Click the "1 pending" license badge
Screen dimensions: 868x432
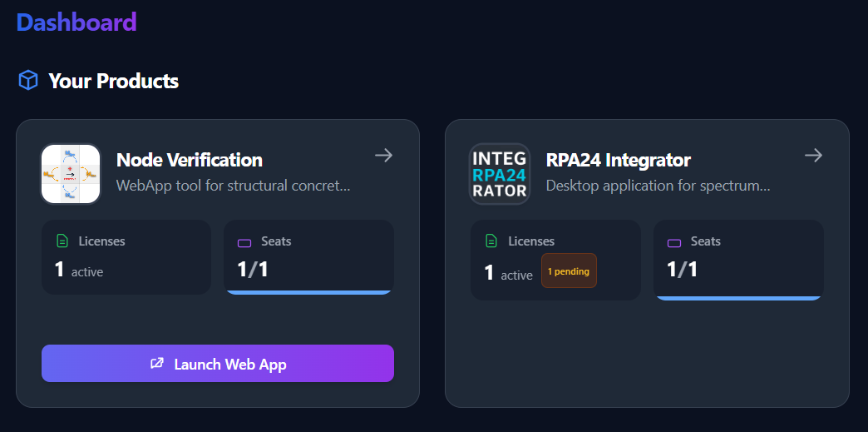pos(569,271)
